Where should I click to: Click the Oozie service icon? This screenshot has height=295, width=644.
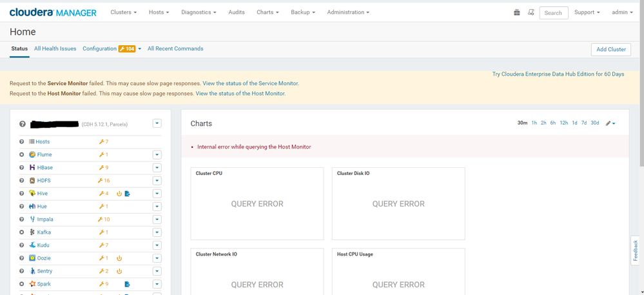(x=32, y=258)
